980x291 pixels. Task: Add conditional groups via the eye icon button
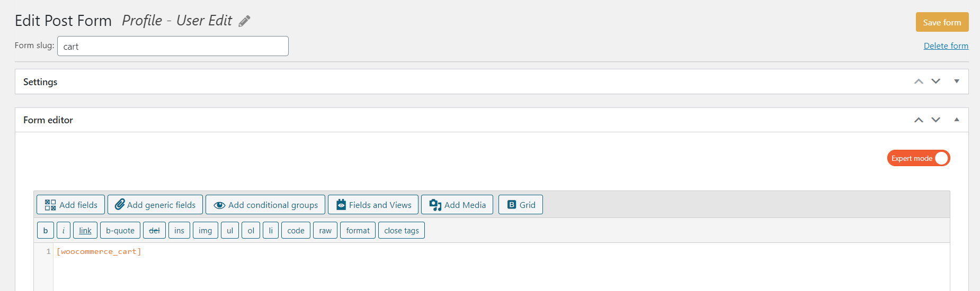point(265,205)
